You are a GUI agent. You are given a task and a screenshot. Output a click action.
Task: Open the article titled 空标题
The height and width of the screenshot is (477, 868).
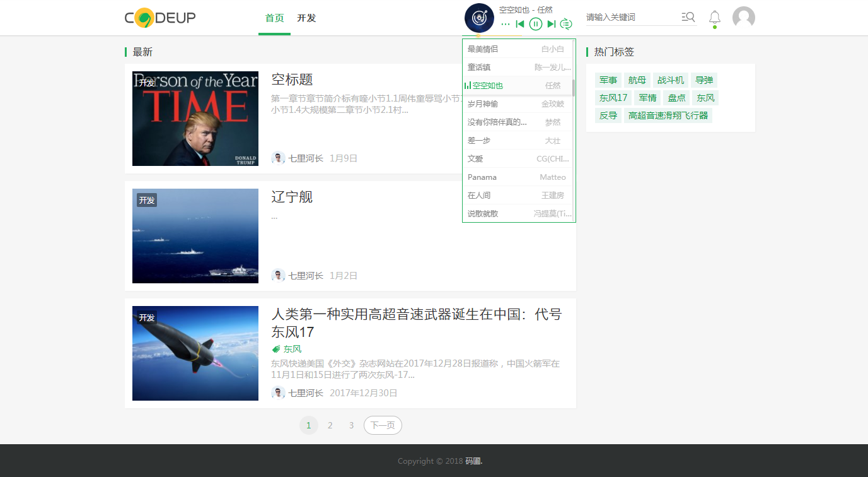[x=292, y=79]
